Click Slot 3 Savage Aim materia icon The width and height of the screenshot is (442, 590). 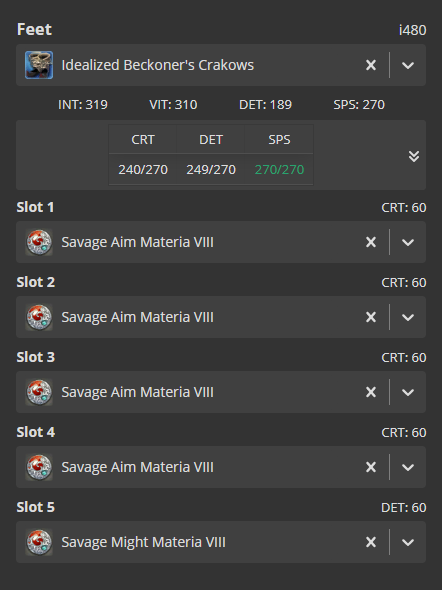39,392
